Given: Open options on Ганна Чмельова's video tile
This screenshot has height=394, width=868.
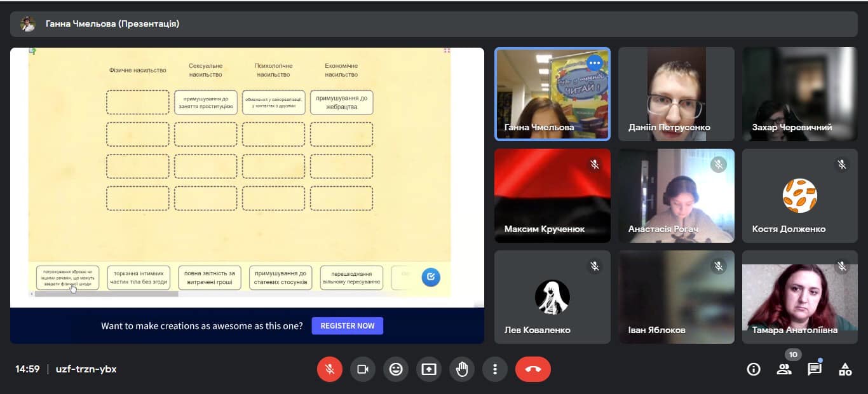Looking at the screenshot, I should [x=594, y=63].
